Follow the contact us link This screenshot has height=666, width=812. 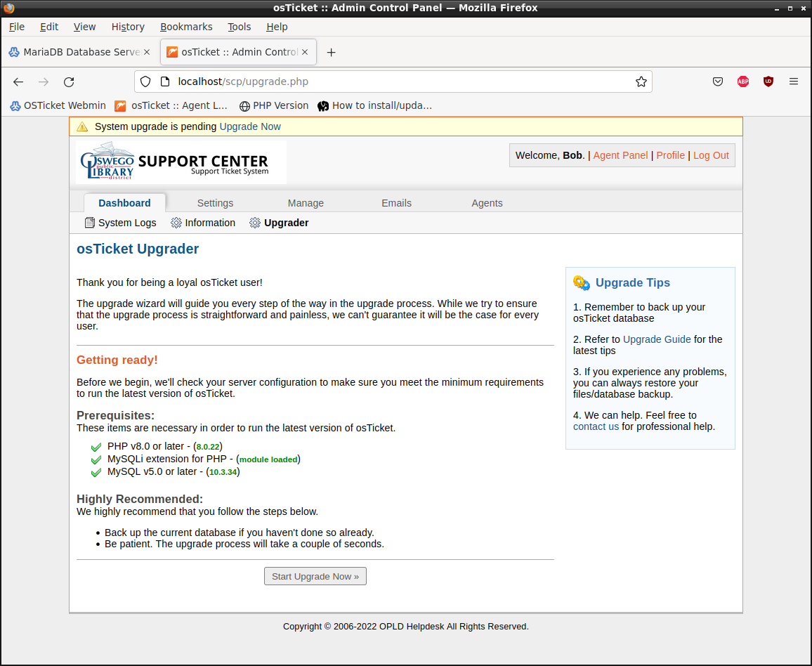pos(596,426)
